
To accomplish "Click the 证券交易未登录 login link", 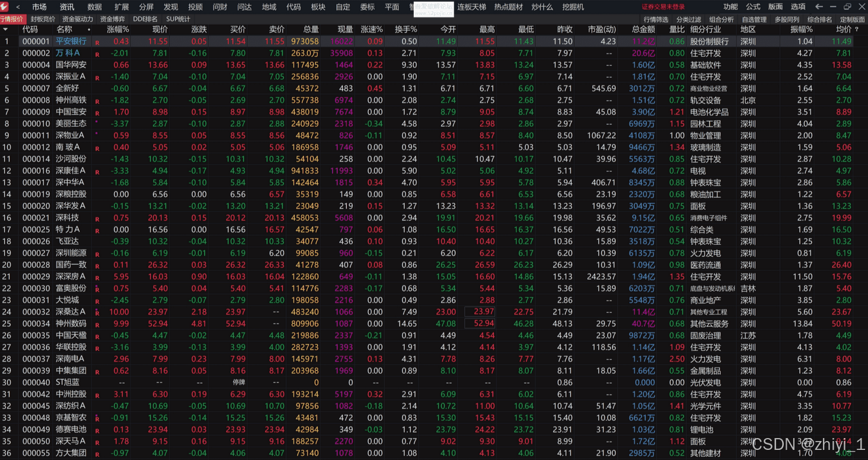I will [x=663, y=7].
